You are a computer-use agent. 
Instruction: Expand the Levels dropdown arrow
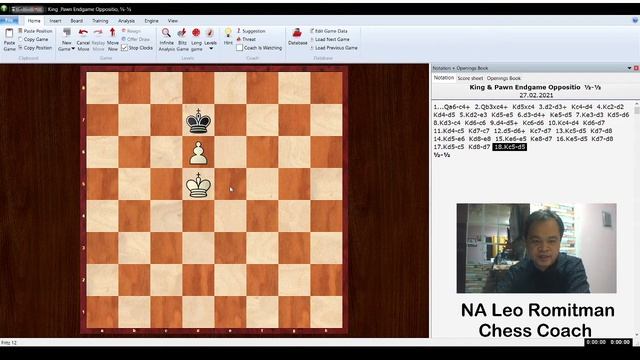(x=211, y=49)
